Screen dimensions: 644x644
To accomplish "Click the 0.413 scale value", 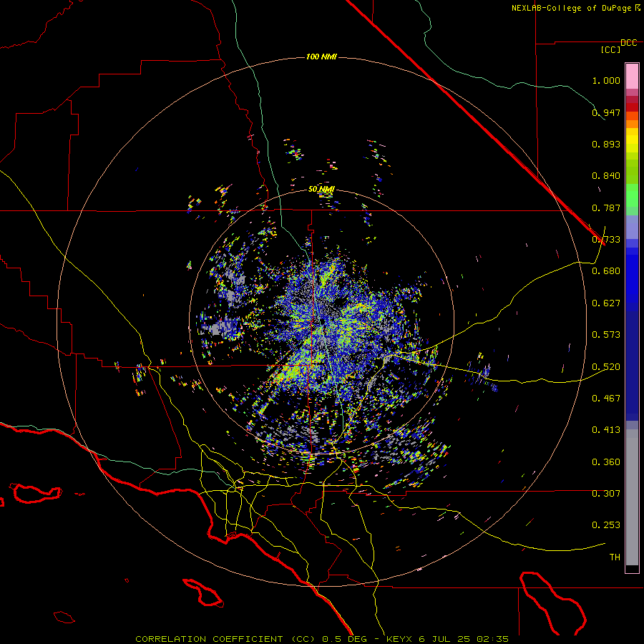I will 606,430.
